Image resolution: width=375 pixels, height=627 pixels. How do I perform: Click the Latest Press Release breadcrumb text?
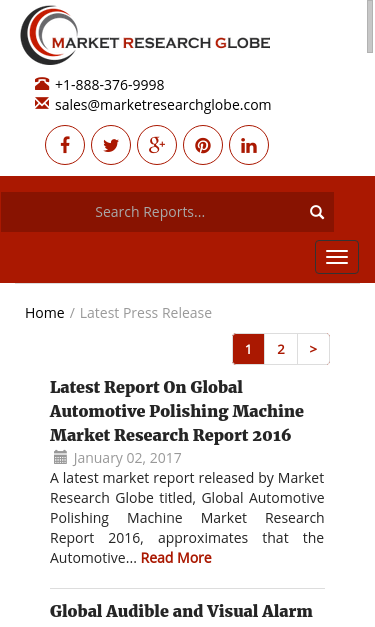146,313
